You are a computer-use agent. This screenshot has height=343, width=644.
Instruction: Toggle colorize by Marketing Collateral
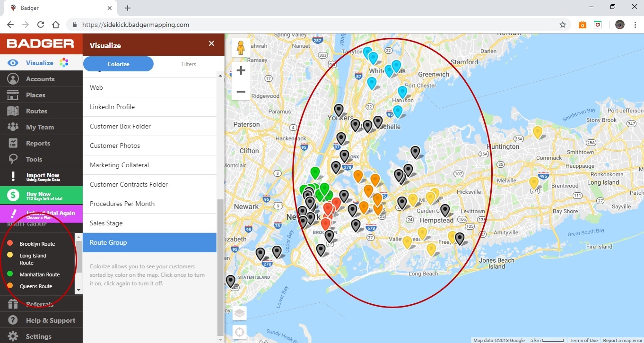pyautogui.click(x=149, y=165)
